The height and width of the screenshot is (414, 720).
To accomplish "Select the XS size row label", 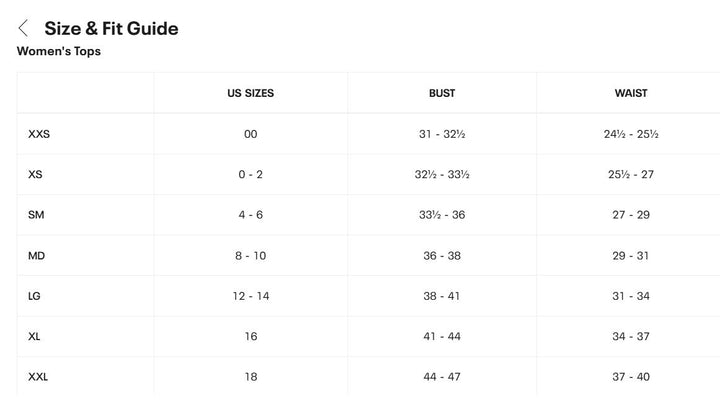I will (35, 174).
